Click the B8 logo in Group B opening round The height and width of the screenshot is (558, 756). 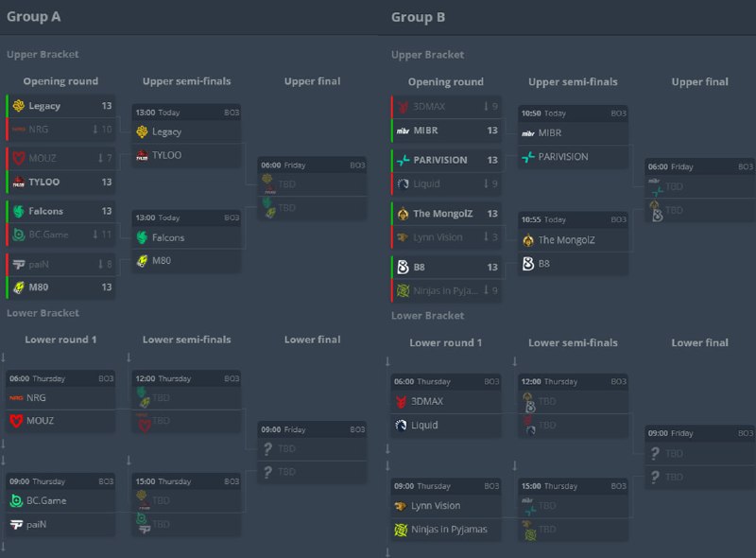pos(404,267)
